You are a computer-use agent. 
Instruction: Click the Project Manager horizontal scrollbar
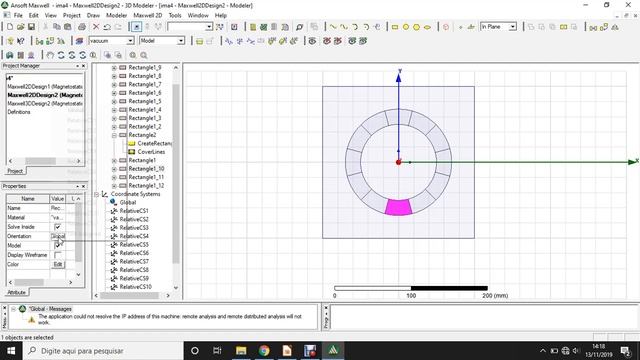[40, 161]
